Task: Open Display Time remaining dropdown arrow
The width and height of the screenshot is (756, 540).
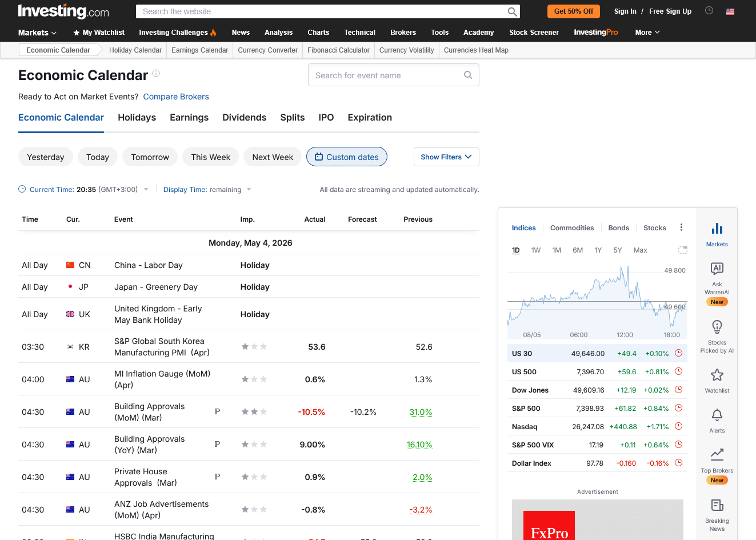Action: [249, 190]
